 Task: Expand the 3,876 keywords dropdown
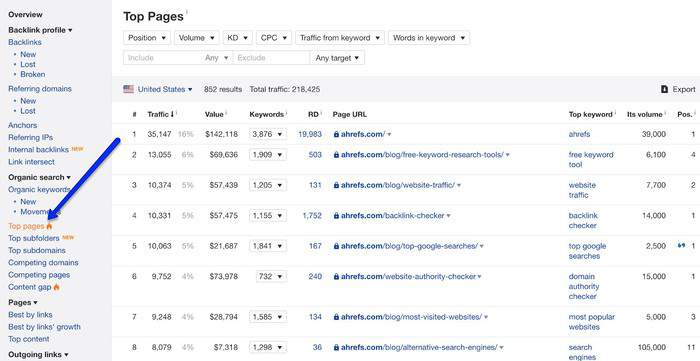tap(268, 134)
